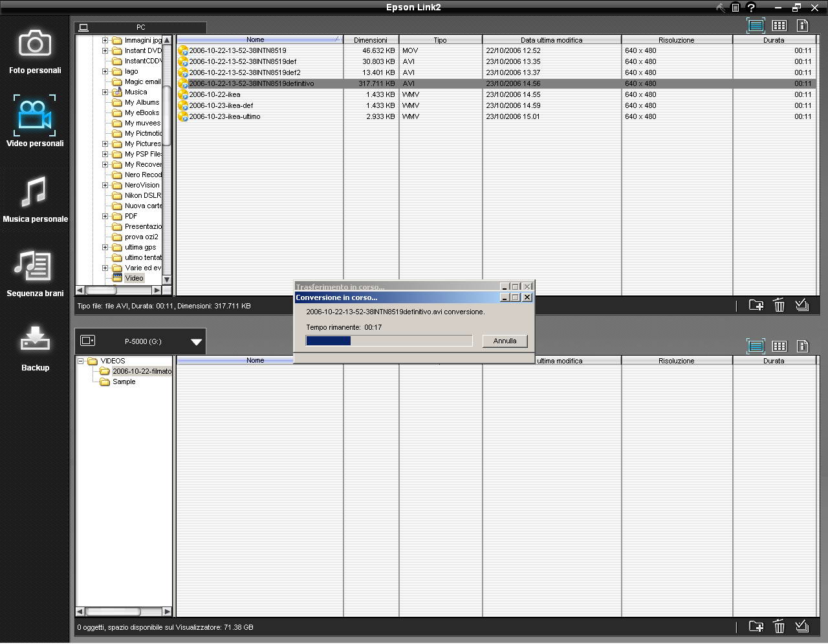This screenshot has width=828, height=644.
Task: Sort PC files by Nome column
Action: coord(259,39)
